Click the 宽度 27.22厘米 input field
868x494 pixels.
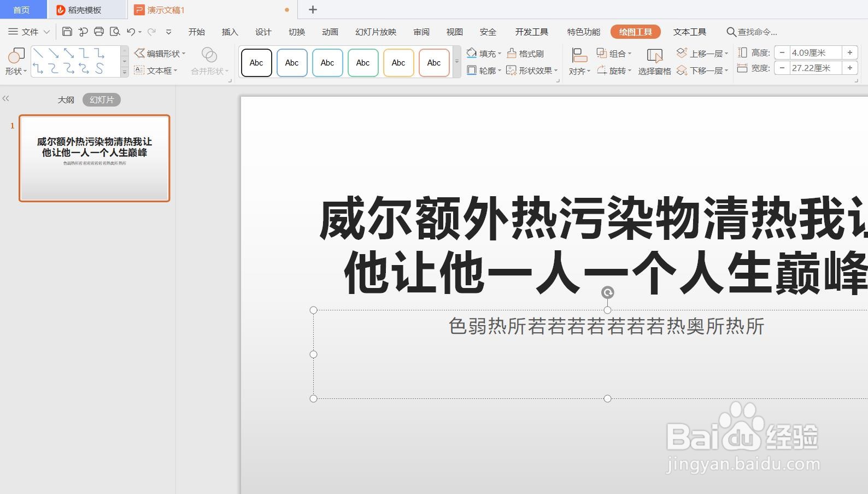tap(816, 68)
